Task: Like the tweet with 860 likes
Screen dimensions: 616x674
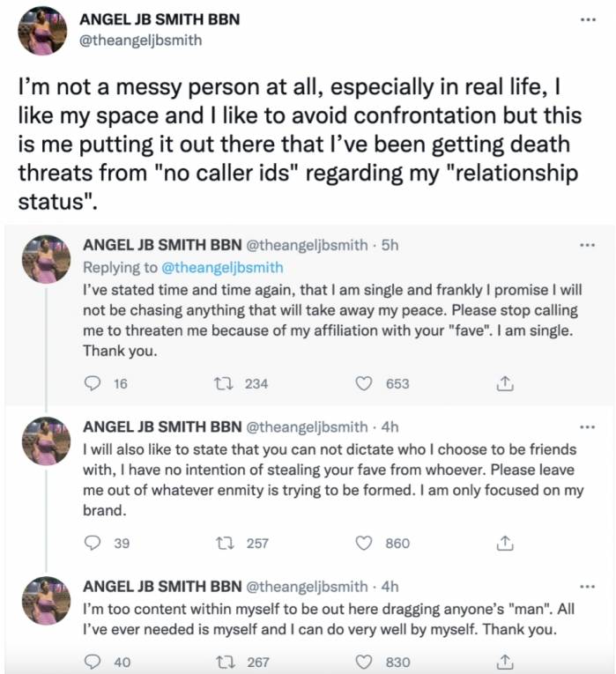Action: pos(364,544)
